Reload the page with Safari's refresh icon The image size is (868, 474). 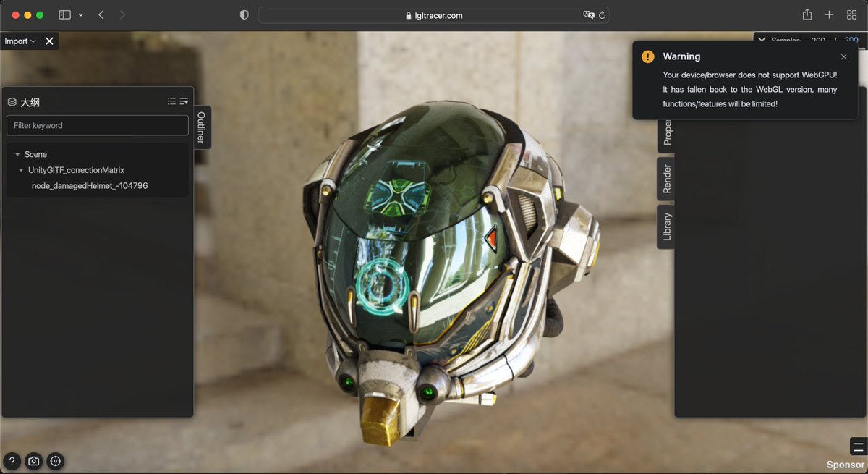(603, 15)
